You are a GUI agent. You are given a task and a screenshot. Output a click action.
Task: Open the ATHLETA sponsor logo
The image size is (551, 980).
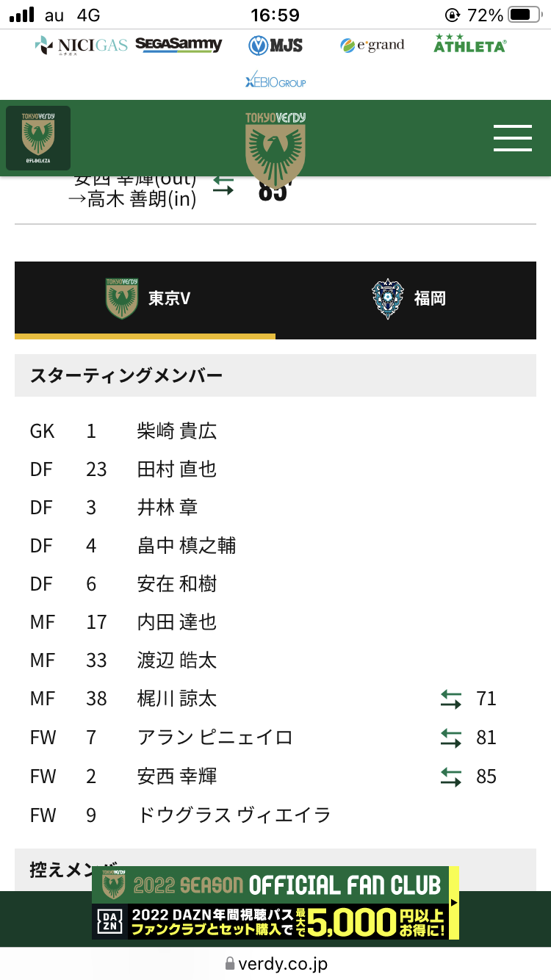click(469, 44)
